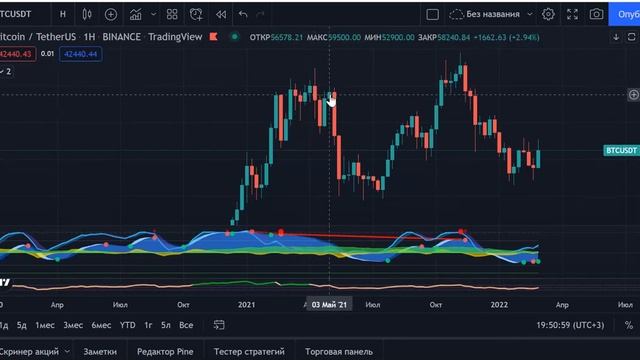The height and width of the screenshot is (360, 640).
Task: Click the blue publish button
Action: point(624,14)
